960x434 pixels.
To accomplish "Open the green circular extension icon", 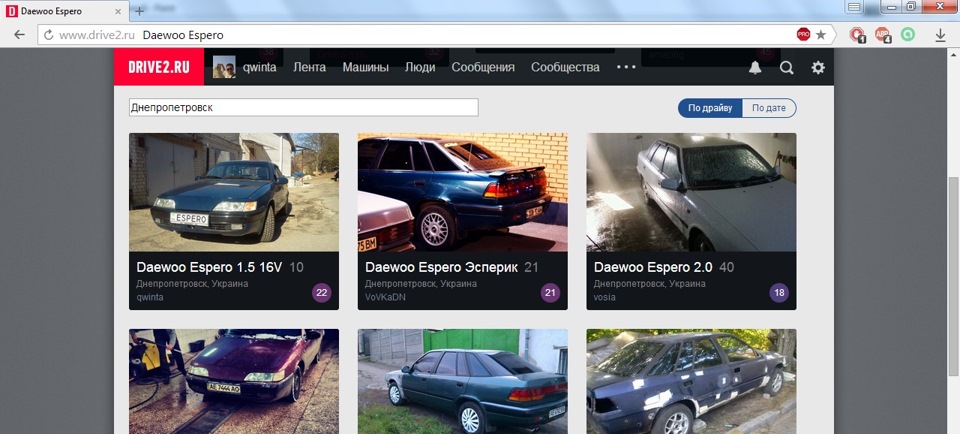I will pos(908,34).
